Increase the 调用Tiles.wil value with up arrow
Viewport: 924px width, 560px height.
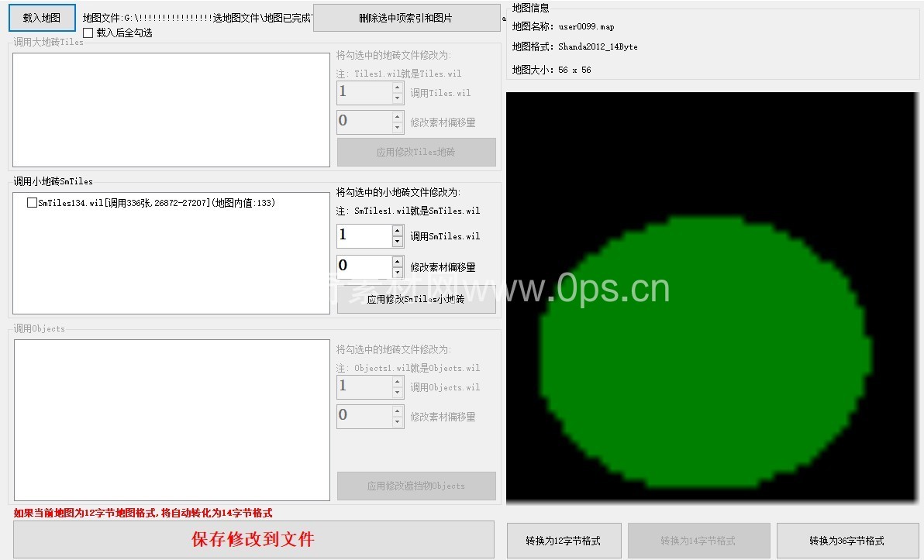[398, 88]
